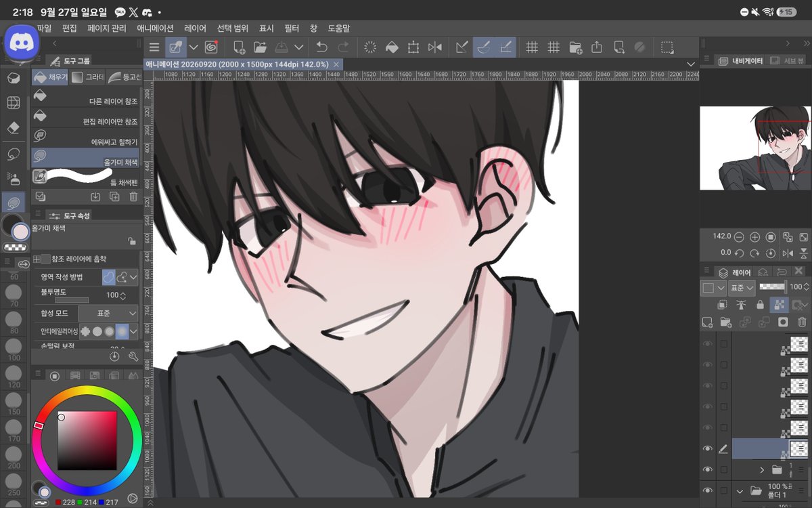Viewport: 812px width, 508px height.
Task: Click the scale/rotate transform icon
Action: [413, 47]
